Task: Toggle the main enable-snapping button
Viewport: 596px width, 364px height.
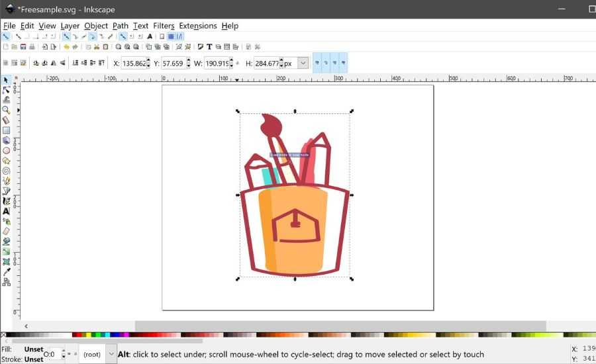Action: tap(5, 36)
